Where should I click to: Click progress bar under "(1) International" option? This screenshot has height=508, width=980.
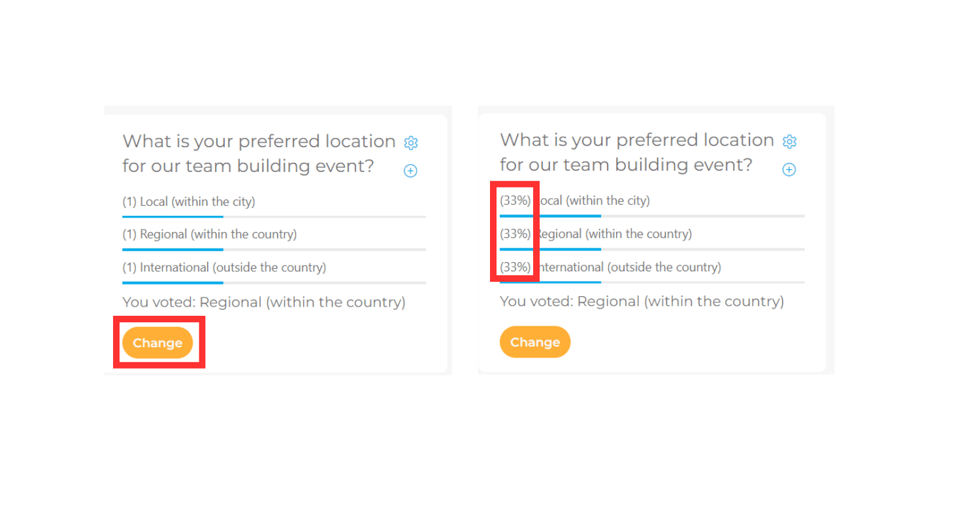[x=274, y=282]
